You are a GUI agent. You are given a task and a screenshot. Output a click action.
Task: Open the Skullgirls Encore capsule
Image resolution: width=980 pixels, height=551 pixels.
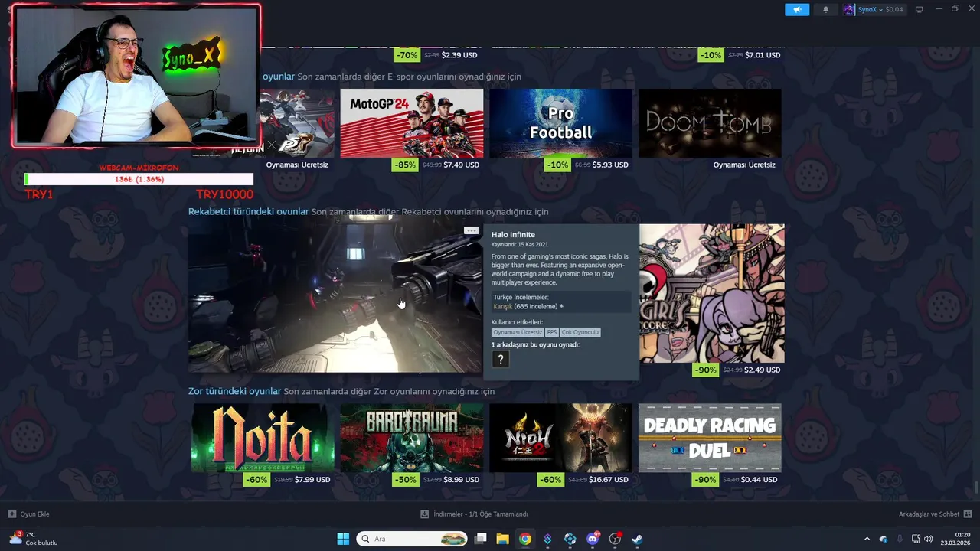[x=712, y=293]
